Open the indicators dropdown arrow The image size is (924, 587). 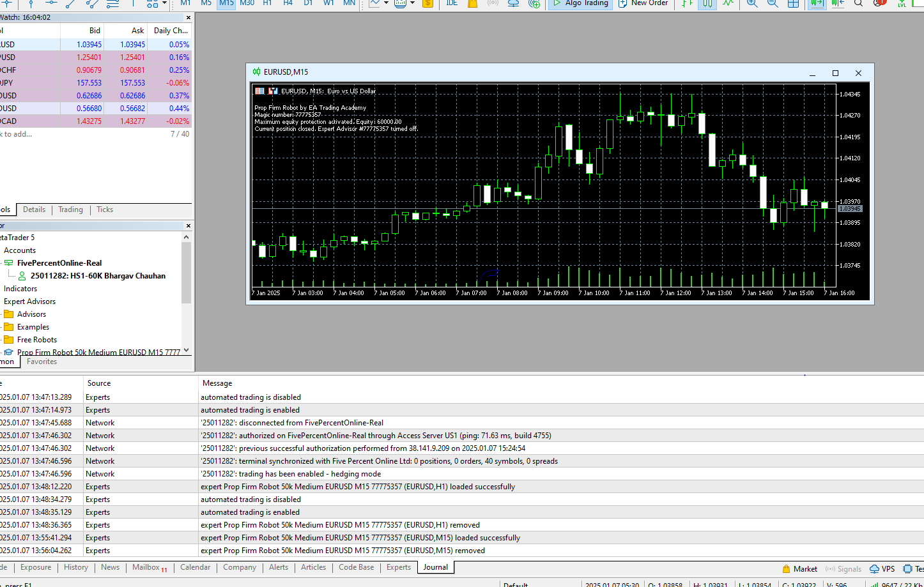[x=412, y=3]
